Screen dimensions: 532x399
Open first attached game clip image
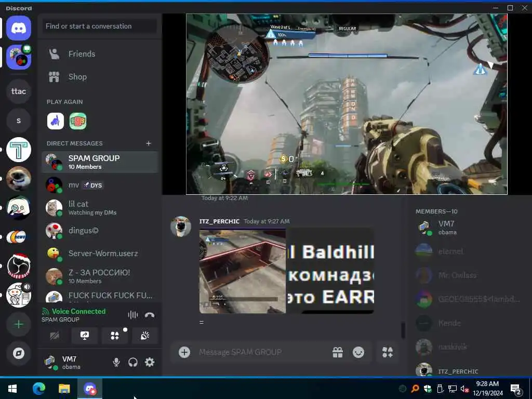coord(243,271)
